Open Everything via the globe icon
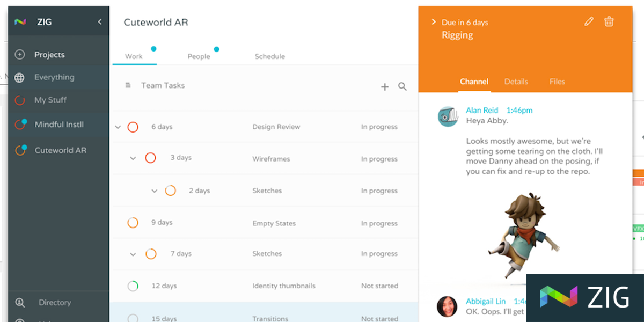Viewport: 644px width, 322px height. tap(20, 78)
